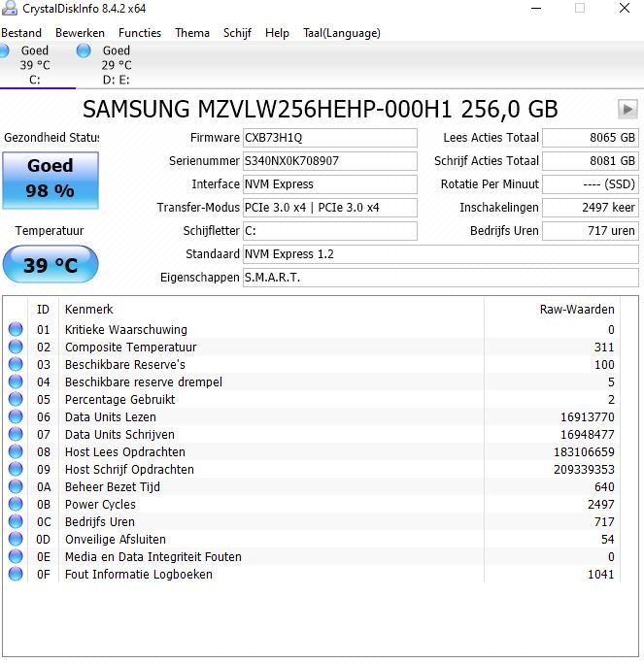Image resolution: width=644 pixels, height=663 pixels.
Task: Click raw value 640 for Beheer Bezet Tijd
Action: pyautogui.click(x=604, y=486)
